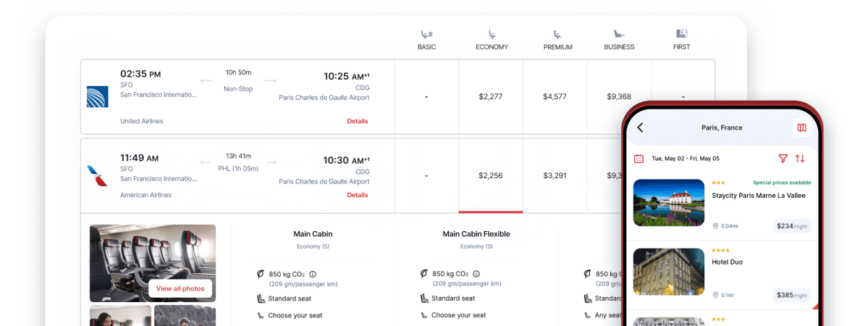Select the Premium cabin column header
Viewport: 868px width, 326px height.
click(557, 40)
